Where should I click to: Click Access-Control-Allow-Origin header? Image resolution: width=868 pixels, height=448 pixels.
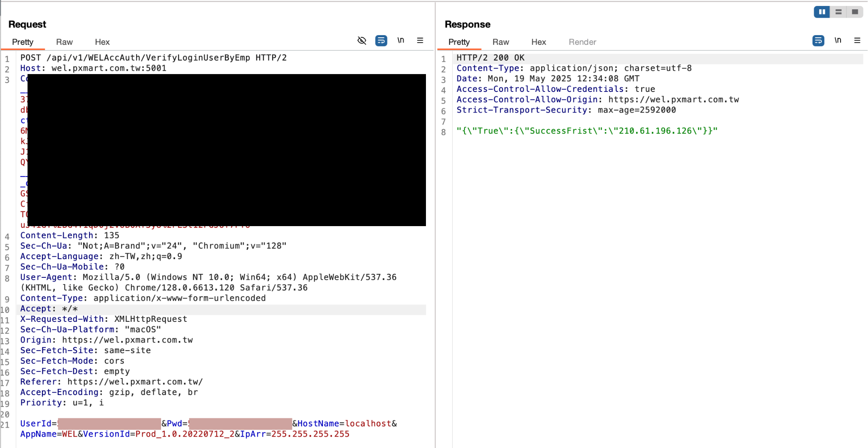598,100
